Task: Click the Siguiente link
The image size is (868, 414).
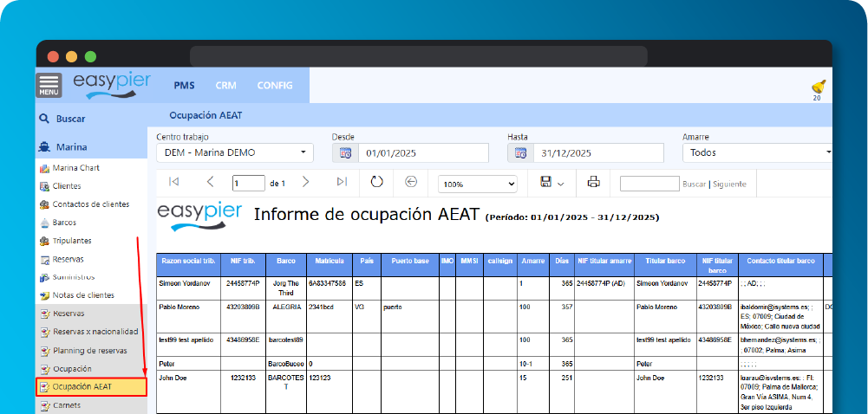Action: (x=729, y=184)
